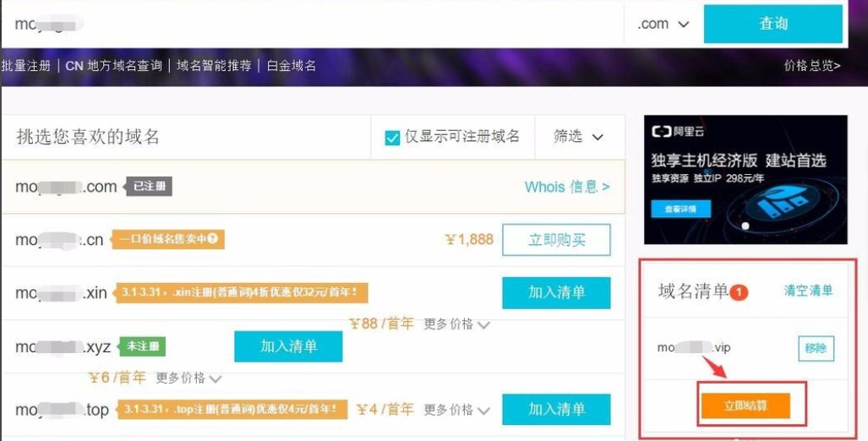Focus the domain name search field
868x441 pixels.
click(313, 24)
